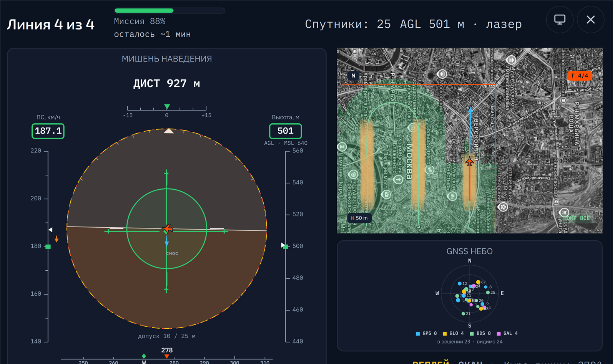
Task: Click the "осталось ~1 мин" remaining time text
Action: point(152,34)
